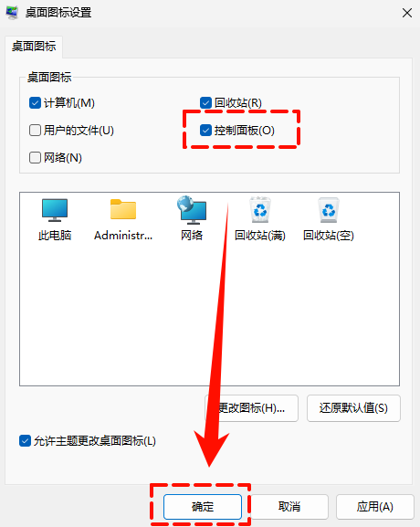Click the 还原默认值(S) button
420x527 pixels.
[x=353, y=408]
